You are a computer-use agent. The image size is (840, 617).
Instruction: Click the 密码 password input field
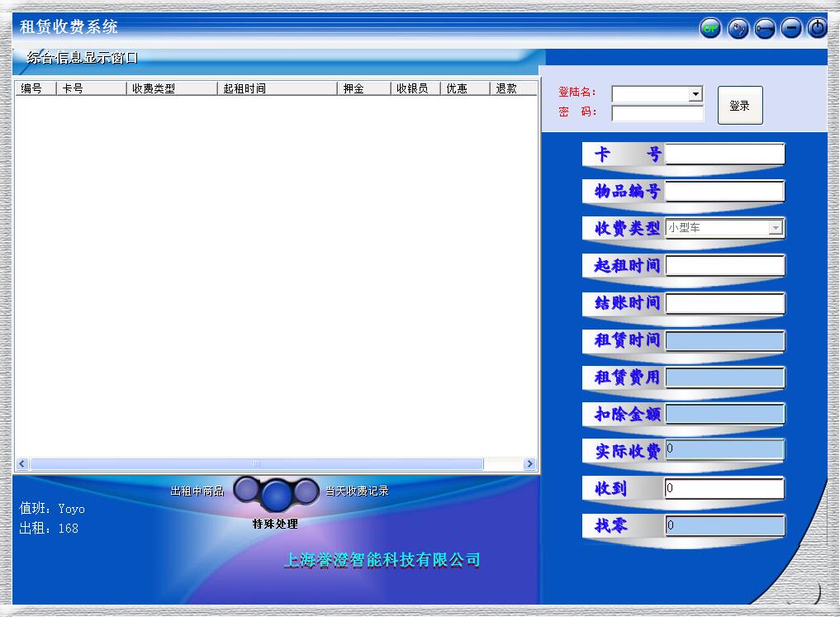click(657, 112)
